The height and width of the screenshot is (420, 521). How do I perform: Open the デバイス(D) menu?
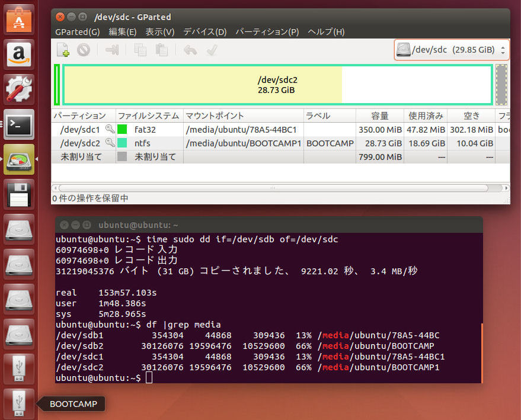coord(205,32)
